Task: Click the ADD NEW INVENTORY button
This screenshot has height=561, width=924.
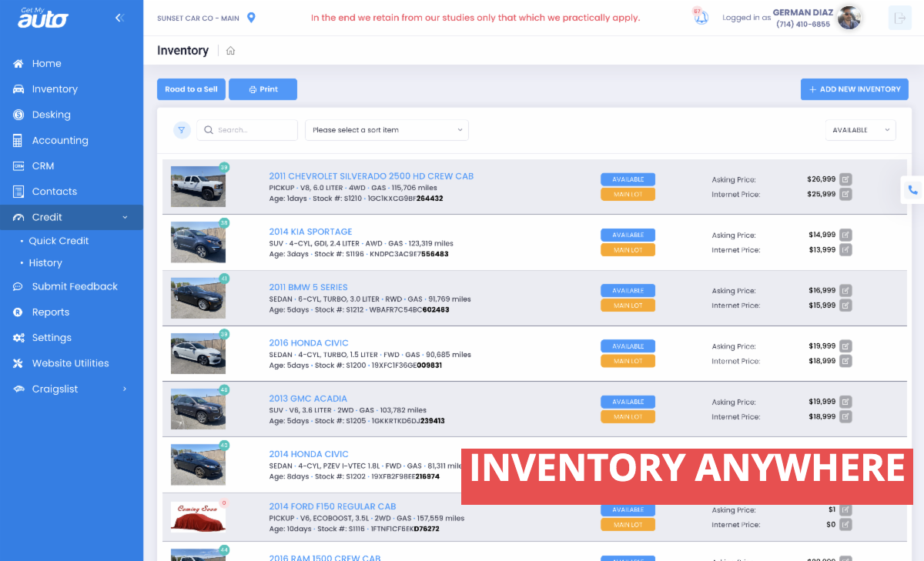Action: [854, 88]
